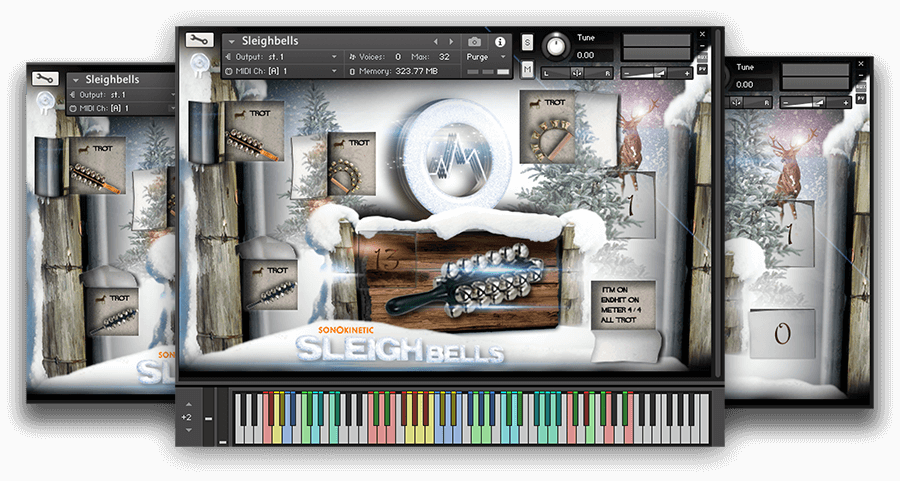Viewport: 900px width, 481px height.
Task: Click the Tune knob
Action: click(555, 46)
